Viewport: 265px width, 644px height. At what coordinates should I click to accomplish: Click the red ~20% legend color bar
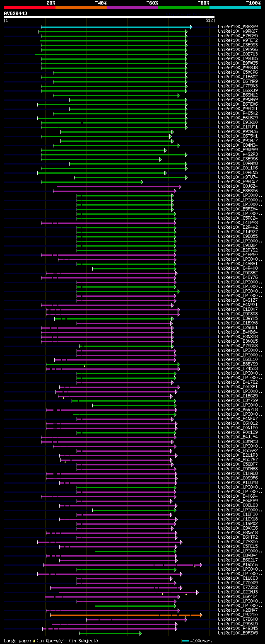click(30, 7)
